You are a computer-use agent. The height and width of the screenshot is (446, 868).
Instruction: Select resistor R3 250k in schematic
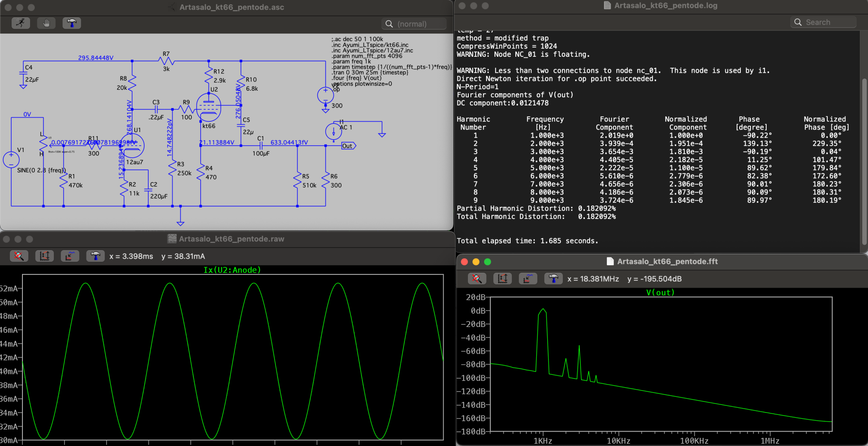(x=172, y=169)
